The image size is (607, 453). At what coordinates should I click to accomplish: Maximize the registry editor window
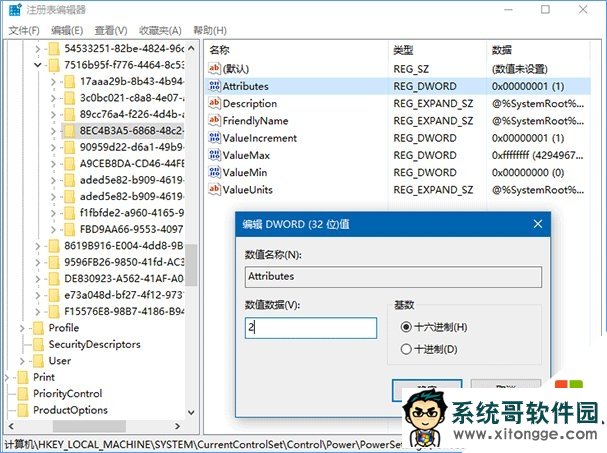click(x=545, y=9)
